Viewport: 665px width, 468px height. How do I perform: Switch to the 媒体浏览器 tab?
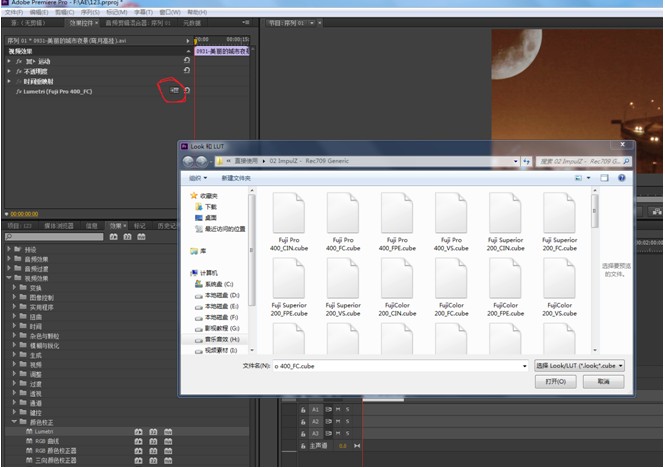click(x=59, y=226)
